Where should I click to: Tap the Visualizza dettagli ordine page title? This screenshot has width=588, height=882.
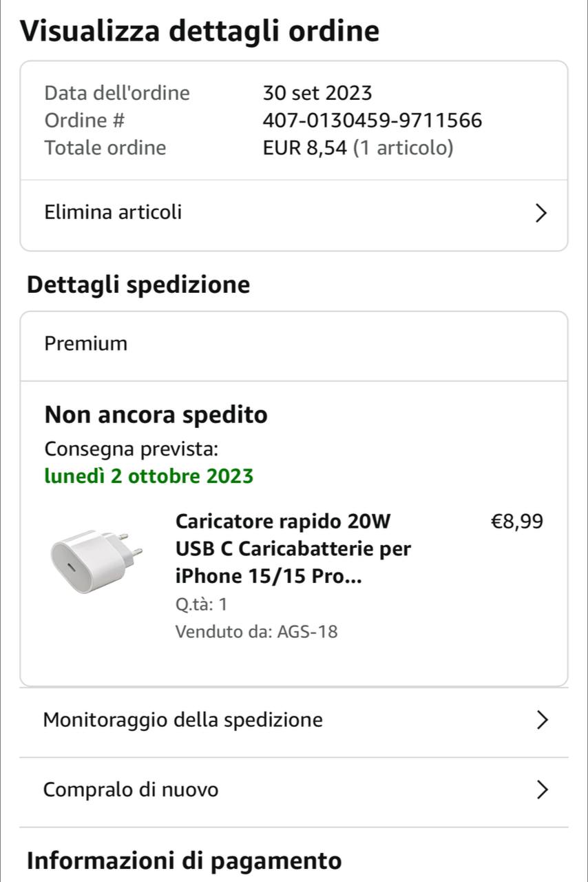pyautogui.click(x=200, y=31)
